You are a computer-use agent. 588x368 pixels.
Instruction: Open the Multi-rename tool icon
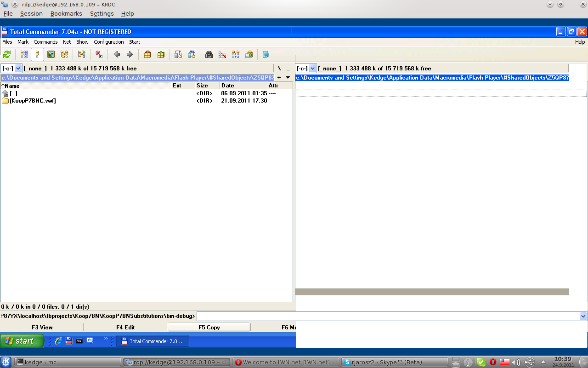[222, 55]
